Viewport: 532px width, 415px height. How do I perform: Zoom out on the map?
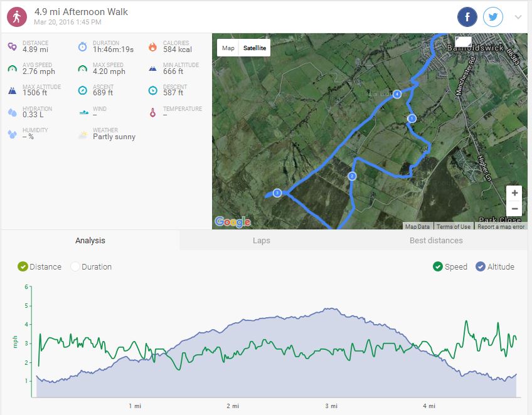point(514,209)
